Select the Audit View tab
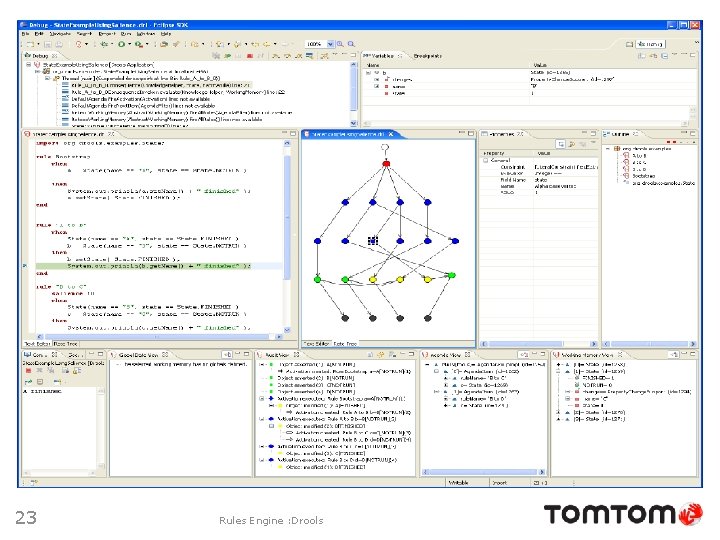 (277, 355)
